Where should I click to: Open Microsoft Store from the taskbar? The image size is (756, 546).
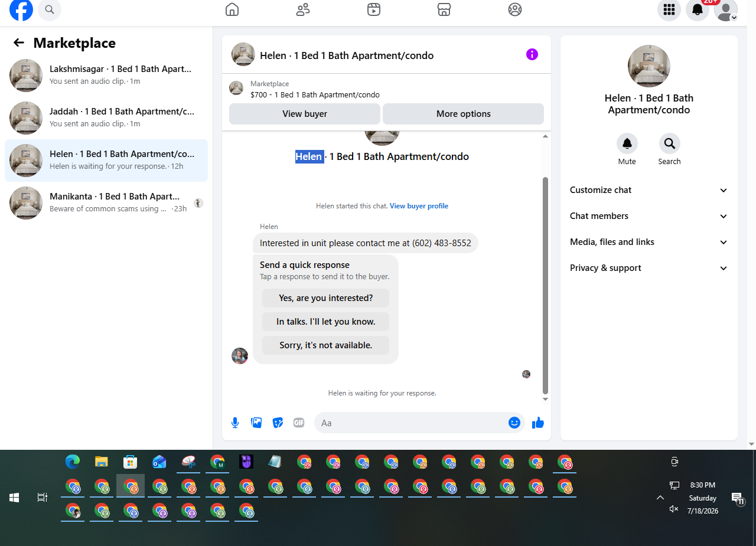(131, 462)
